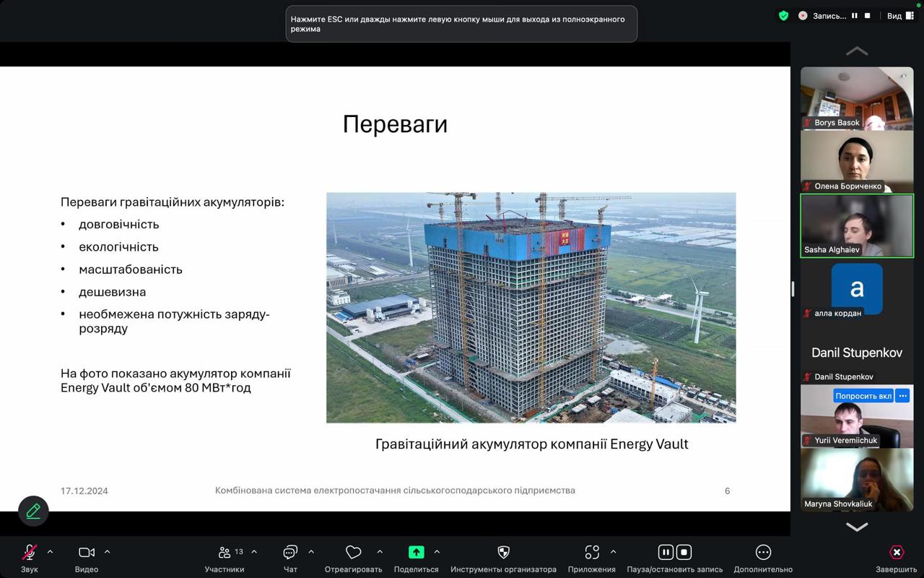The width and height of the screenshot is (924, 578).
Task: Expand apps arrow beside Приложения
Action: pyautogui.click(x=613, y=552)
